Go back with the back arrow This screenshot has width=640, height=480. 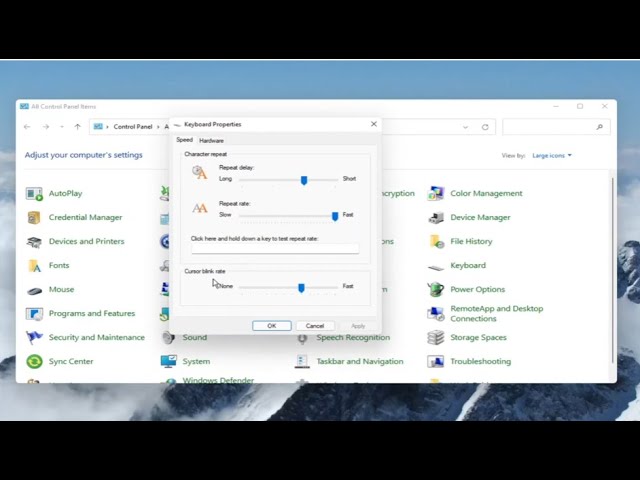click(x=27, y=127)
